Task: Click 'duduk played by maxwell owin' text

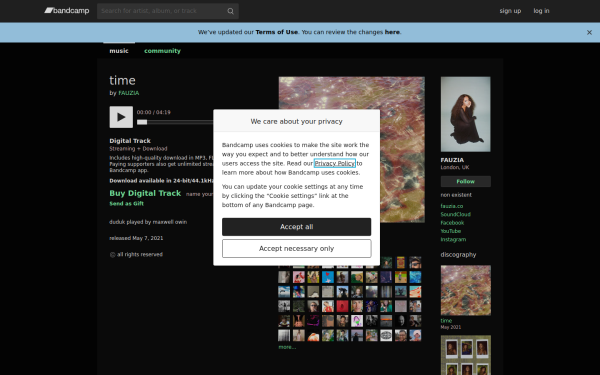Action: pos(148,222)
